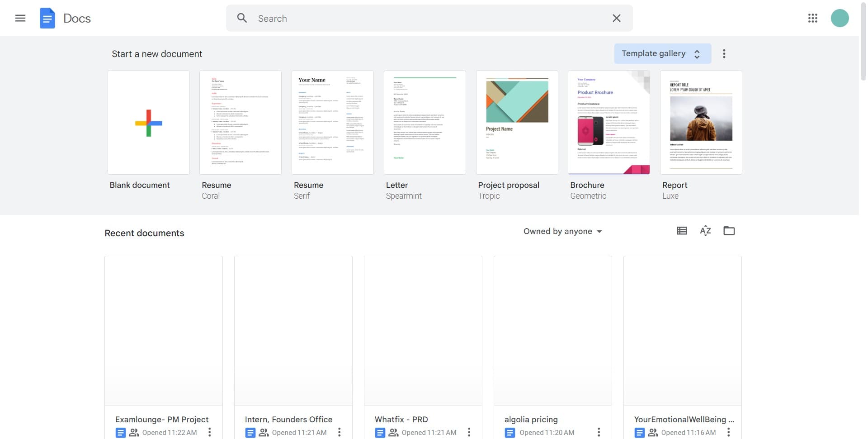
Task: Open the YourEmotionalWellBeing document
Action: 682,331
